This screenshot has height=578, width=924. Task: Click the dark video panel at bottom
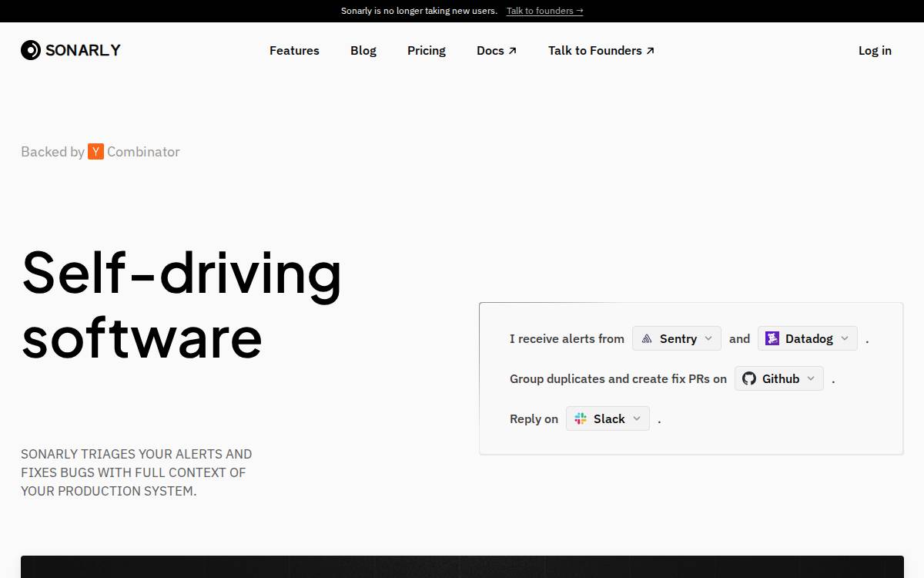[462, 566]
